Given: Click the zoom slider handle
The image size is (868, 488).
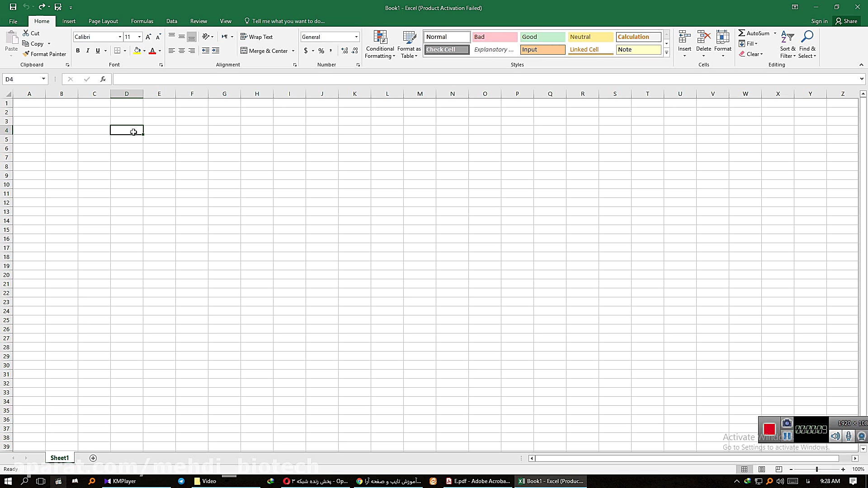Looking at the screenshot, I should click(817, 469).
